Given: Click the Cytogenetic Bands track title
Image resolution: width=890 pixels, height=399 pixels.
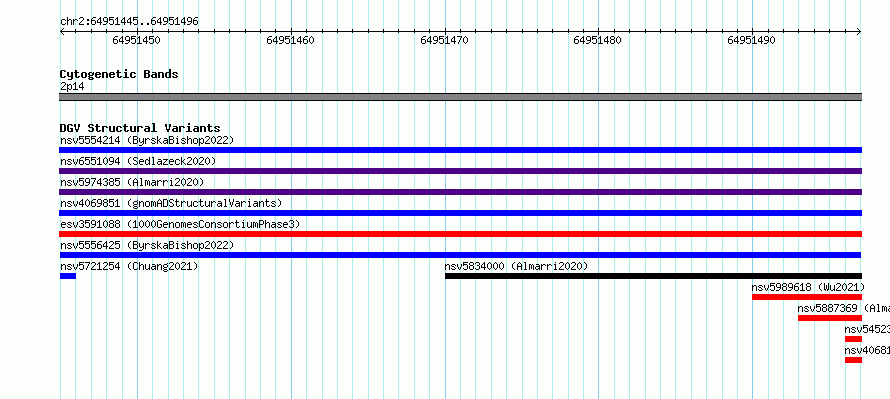Looking at the screenshot, I should point(119,74).
